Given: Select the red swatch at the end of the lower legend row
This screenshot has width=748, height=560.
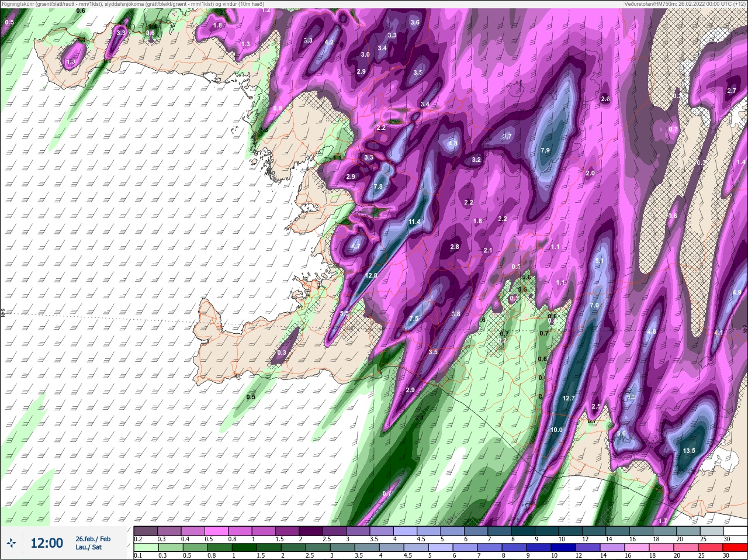Looking at the screenshot, I should 735,548.
